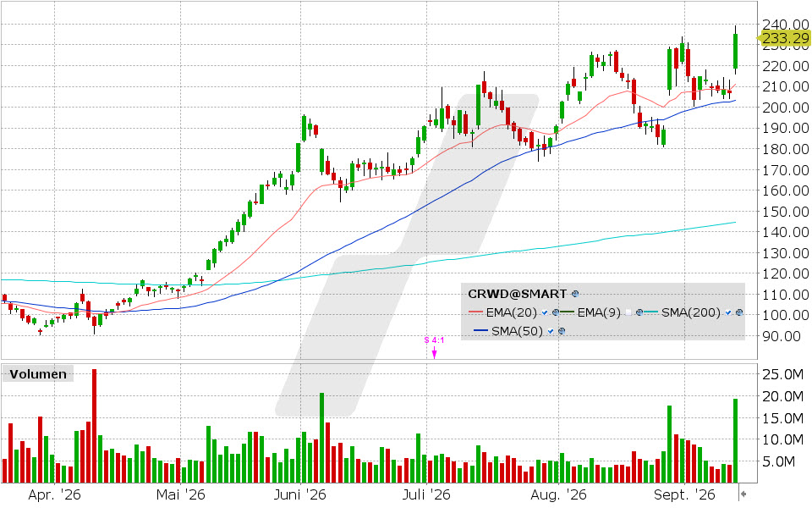Screen dimensions: 812x508
Task: Open the settings icon next to CRWD@SMART
Action: pyautogui.click(x=575, y=294)
